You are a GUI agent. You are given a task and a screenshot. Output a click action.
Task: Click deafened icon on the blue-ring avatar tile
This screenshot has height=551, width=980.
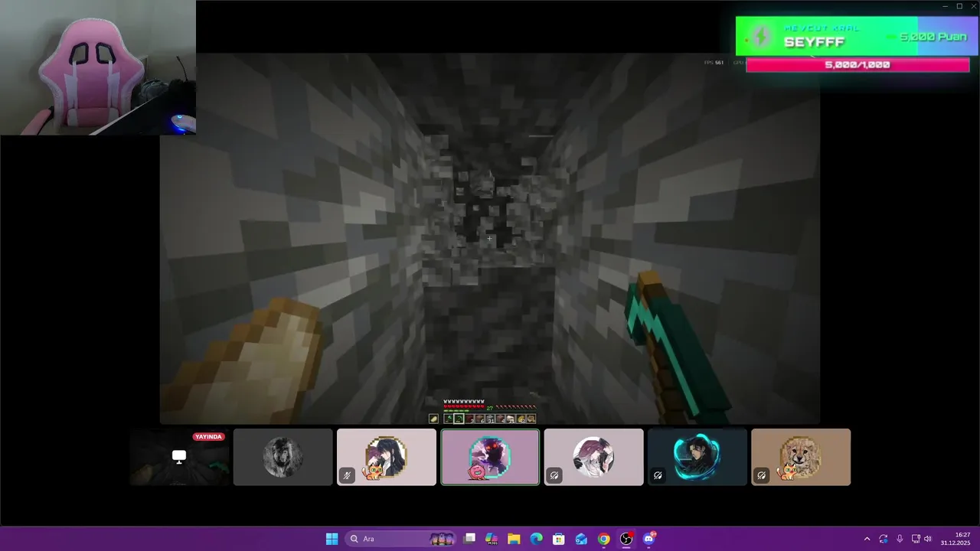[658, 475]
